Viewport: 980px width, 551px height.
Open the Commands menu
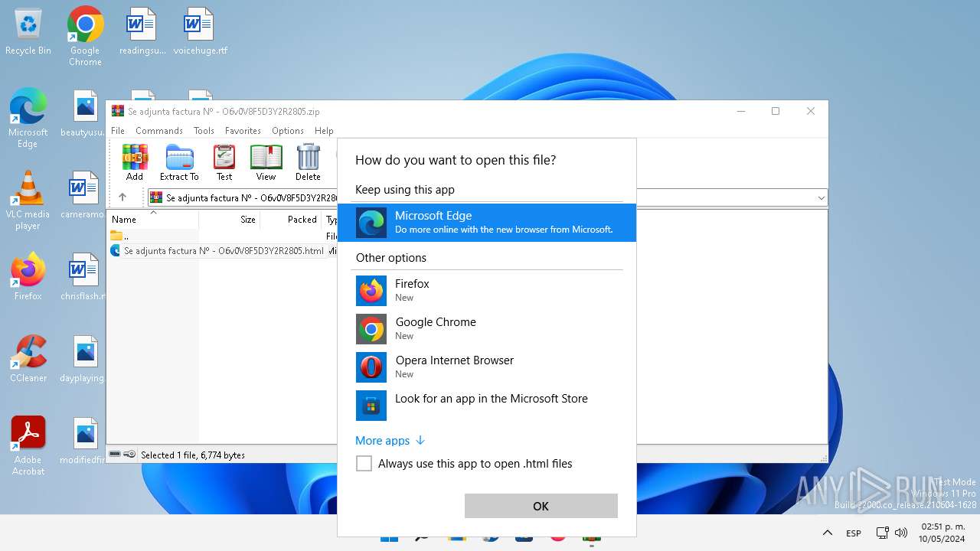[159, 131]
